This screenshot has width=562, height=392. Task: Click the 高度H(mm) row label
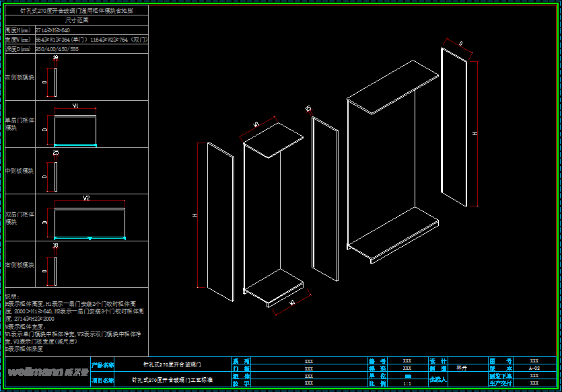tap(17, 31)
